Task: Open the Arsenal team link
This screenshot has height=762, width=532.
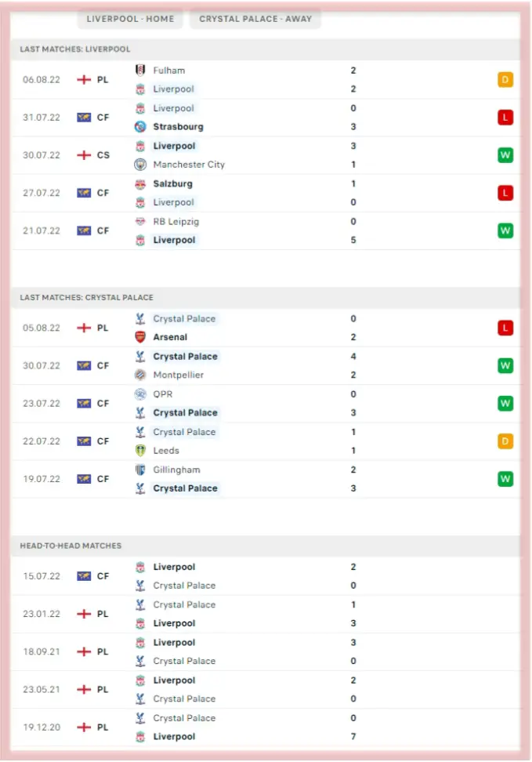Action: click(170, 337)
